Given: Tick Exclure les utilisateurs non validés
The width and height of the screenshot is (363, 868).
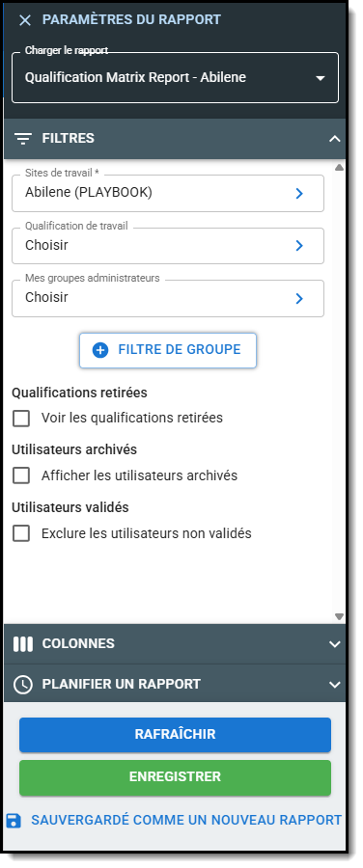Looking at the screenshot, I should coord(21,533).
